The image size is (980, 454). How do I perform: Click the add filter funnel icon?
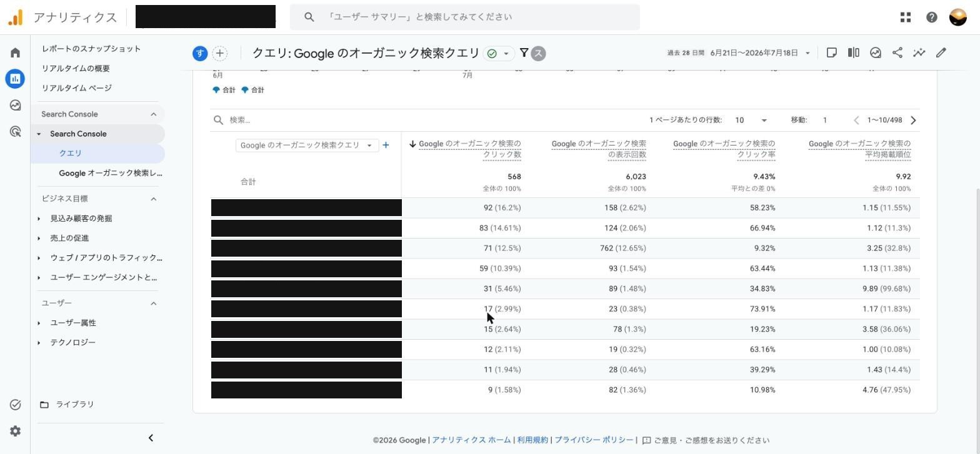click(x=524, y=53)
